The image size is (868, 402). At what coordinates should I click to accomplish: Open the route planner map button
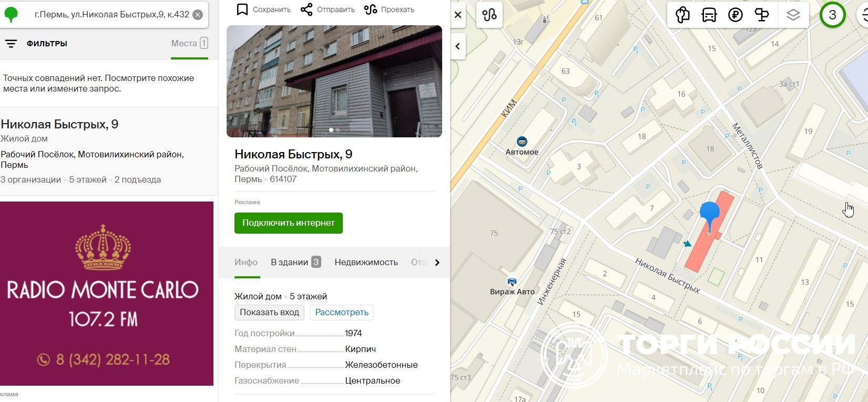click(x=489, y=15)
